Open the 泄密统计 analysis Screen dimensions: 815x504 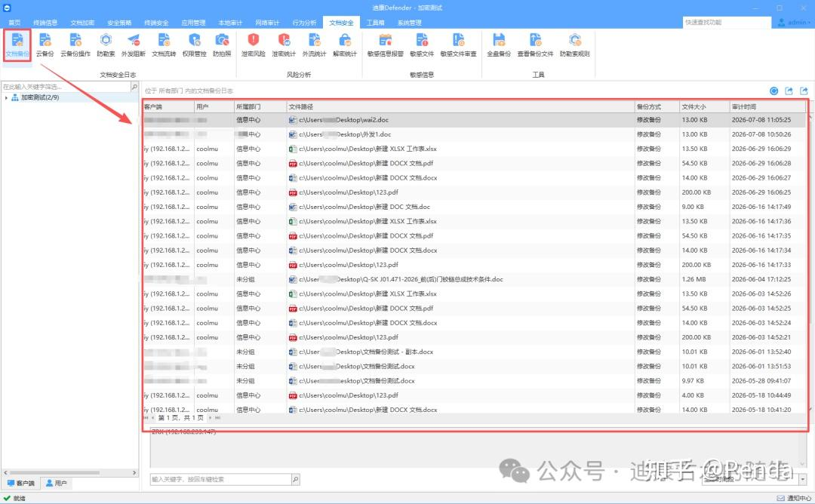[x=284, y=45]
